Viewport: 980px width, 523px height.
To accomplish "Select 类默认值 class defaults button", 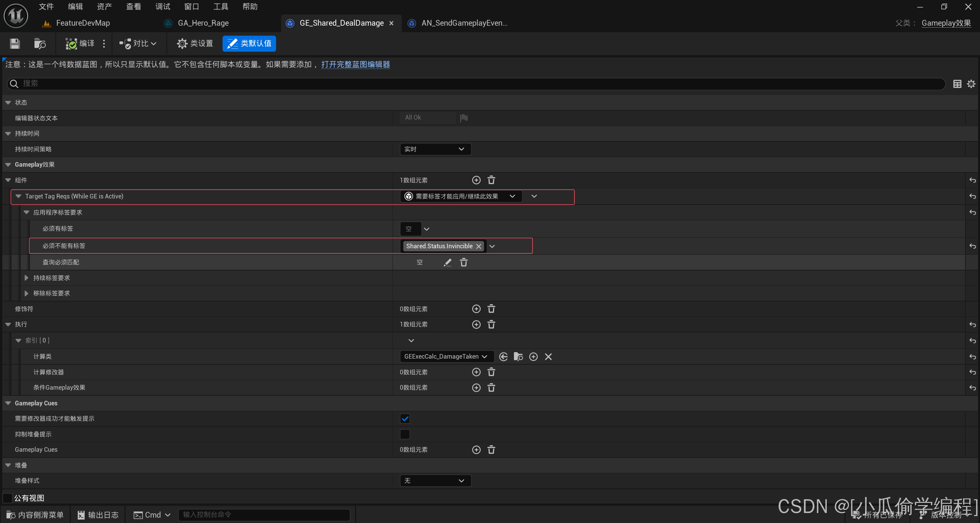I will (249, 44).
